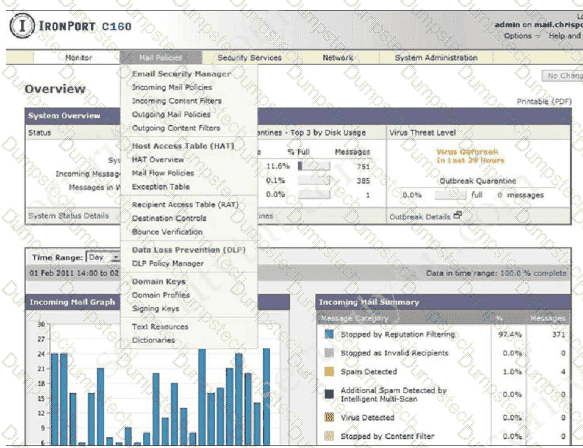Click the Virus Detected legend icon
This screenshot has height=448, width=583.
coord(329,417)
